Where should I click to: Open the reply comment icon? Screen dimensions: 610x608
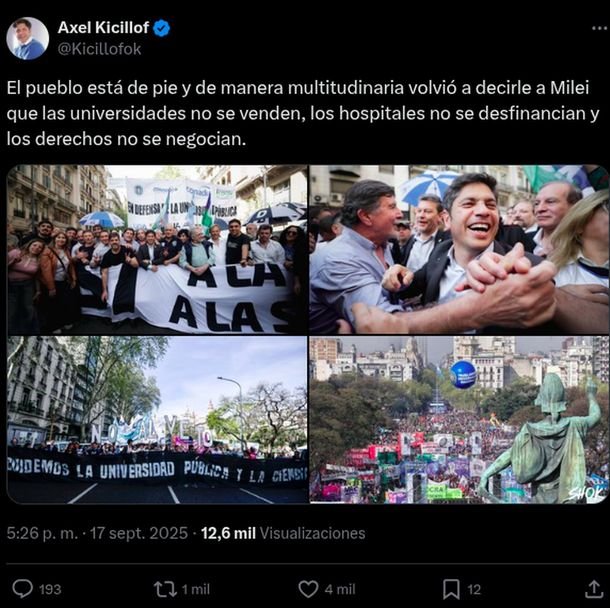pos(23,589)
